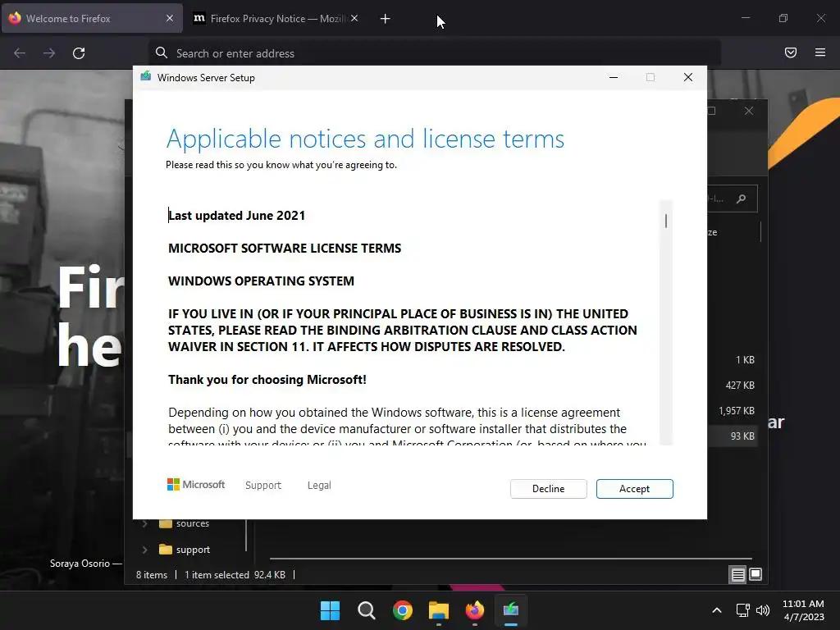This screenshot has width=840, height=630.
Task: Select the 1,957 KB file row
Action: pos(733,411)
